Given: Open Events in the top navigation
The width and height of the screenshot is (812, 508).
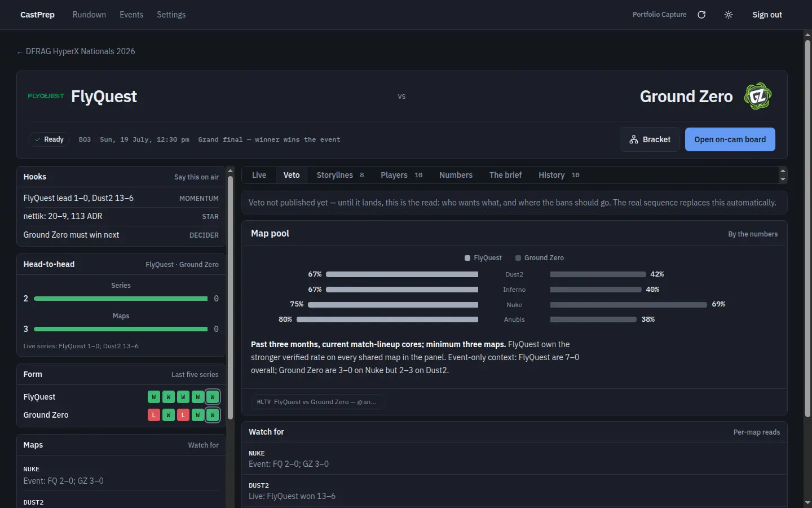Looking at the screenshot, I should pyautogui.click(x=131, y=15).
